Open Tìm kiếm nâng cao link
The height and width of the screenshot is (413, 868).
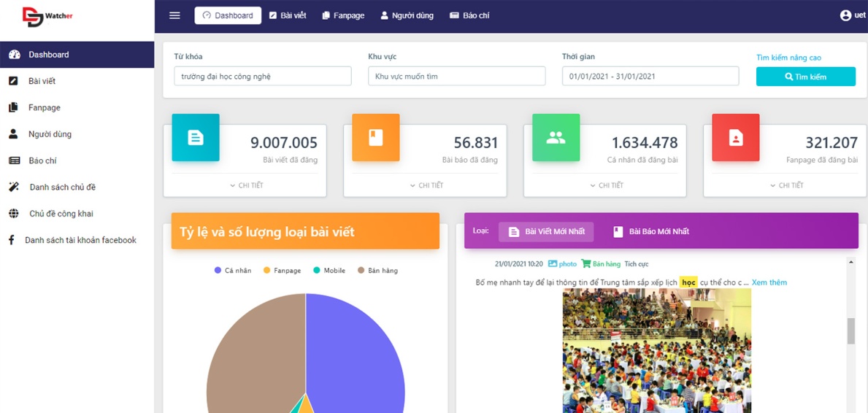(x=788, y=58)
